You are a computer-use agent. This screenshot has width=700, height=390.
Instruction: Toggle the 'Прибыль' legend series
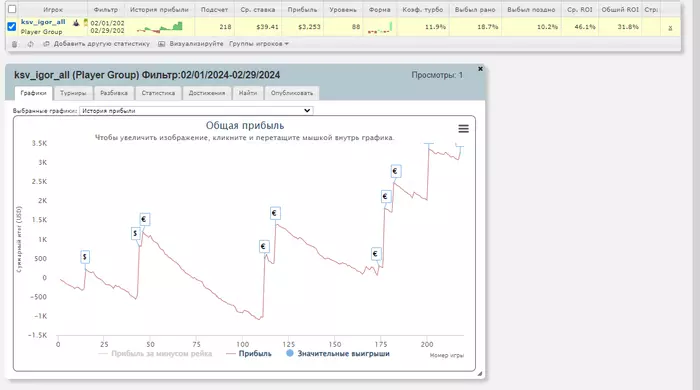coord(249,353)
